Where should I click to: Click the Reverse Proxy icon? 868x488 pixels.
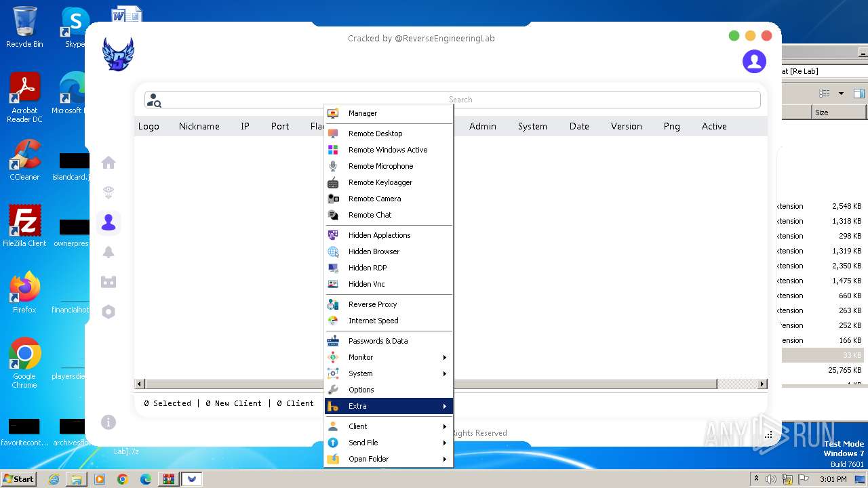333,304
